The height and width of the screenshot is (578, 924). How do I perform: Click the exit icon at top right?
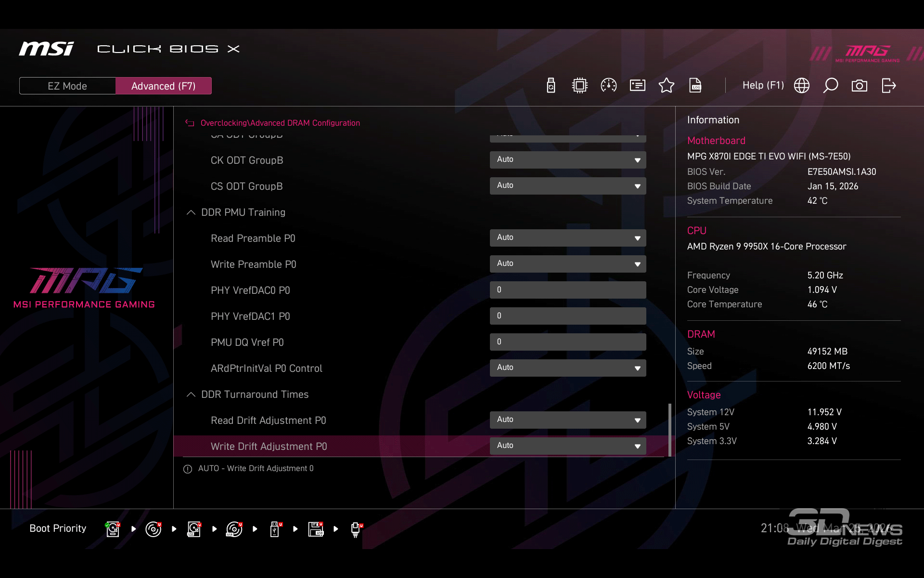888,86
